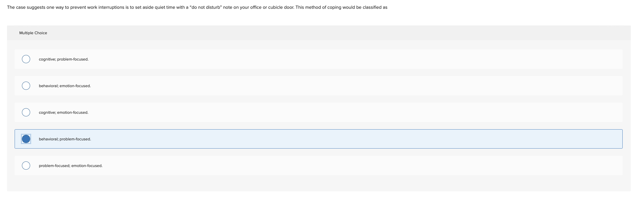This screenshot has width=644, height=198.
Task: Click the behavioral; emotion-focused answer text
Action: (x=65, y=86)
